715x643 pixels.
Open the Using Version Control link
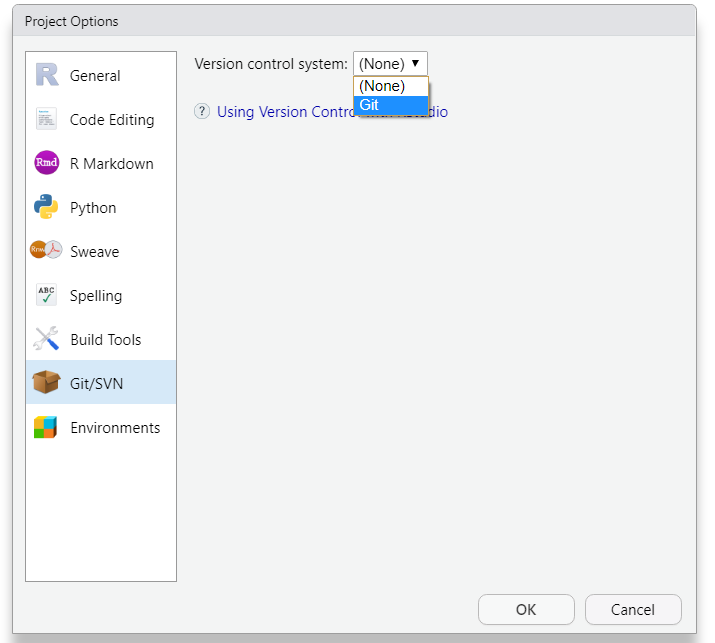coord(285,112)
